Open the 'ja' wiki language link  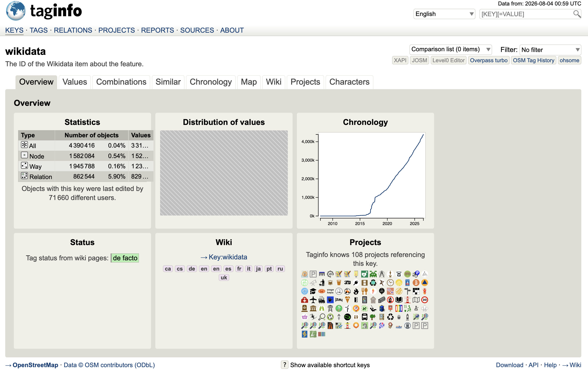tap(258, 269)
